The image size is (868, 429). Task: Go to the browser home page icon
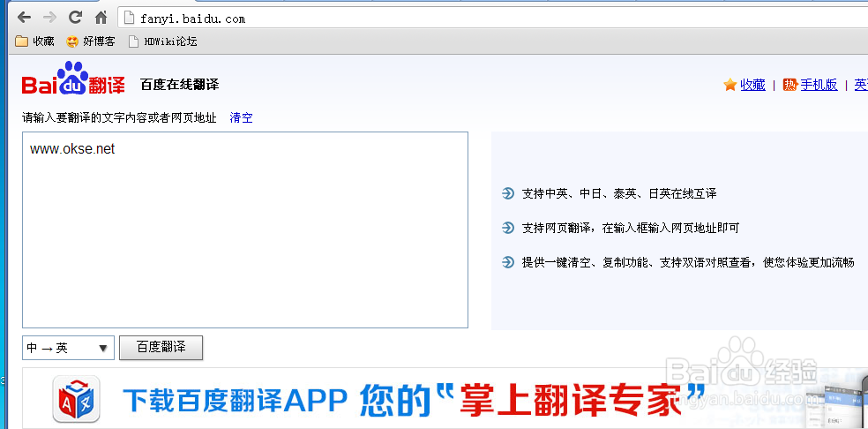coord(101,18)
